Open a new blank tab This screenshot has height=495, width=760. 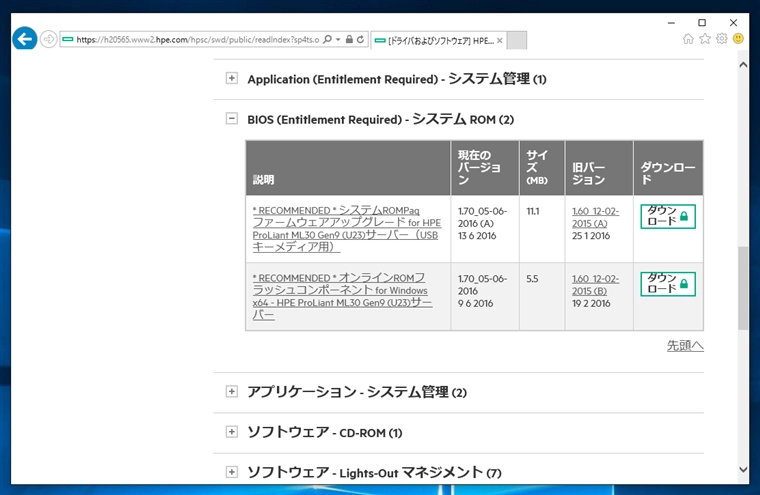[517, 41]
